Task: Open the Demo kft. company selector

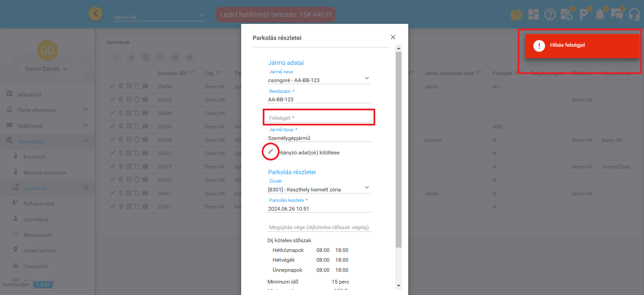Action: tap(159, 17)
